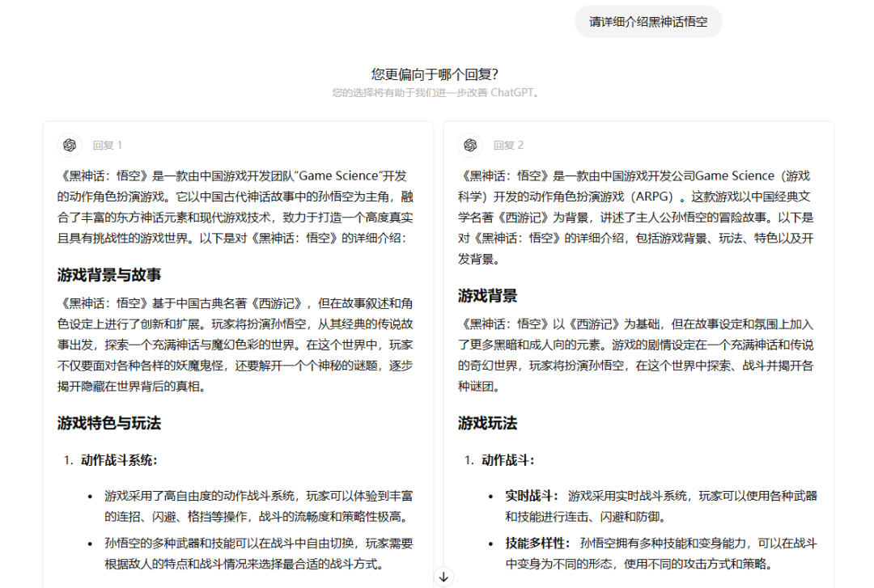Click the ChatGPT logo beside 回复 1

(x=70, y=146)
